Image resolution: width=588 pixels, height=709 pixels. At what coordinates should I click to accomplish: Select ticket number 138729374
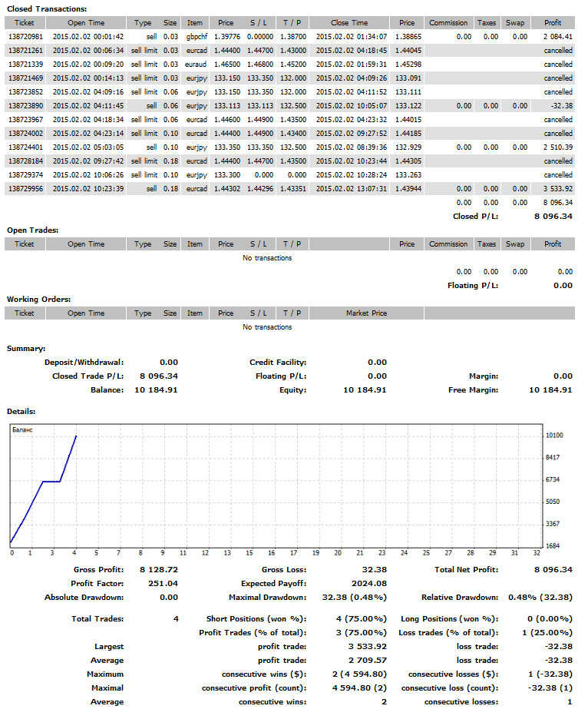click(26, 175)
